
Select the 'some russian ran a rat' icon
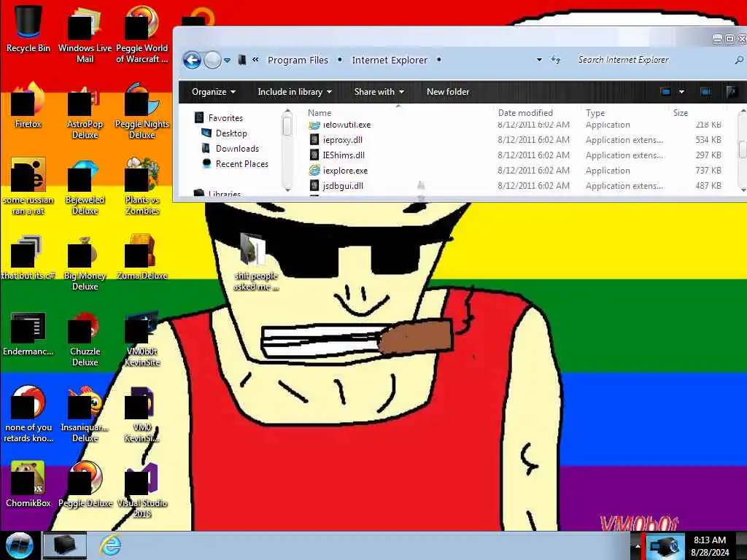coord(28,186)
